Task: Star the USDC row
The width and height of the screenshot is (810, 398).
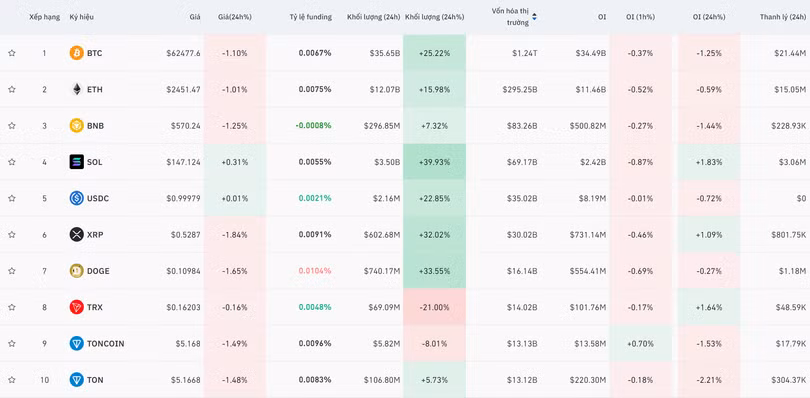Action: 12,198
